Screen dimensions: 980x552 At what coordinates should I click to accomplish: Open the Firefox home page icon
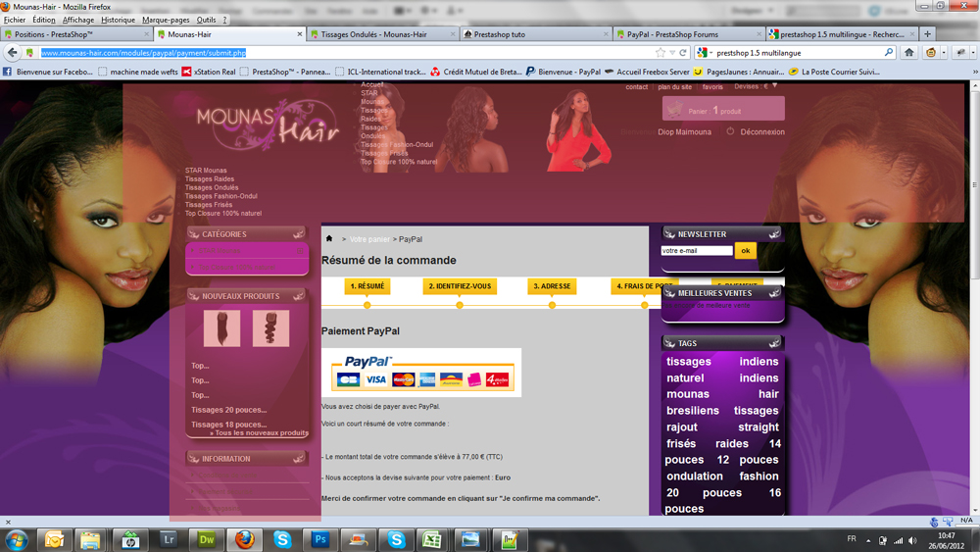tap(908, 53)
